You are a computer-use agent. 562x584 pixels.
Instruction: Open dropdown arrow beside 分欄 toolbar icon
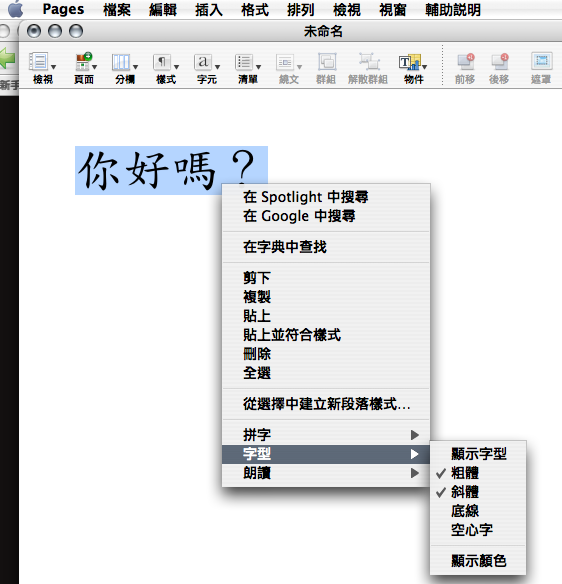click(135, 67)
